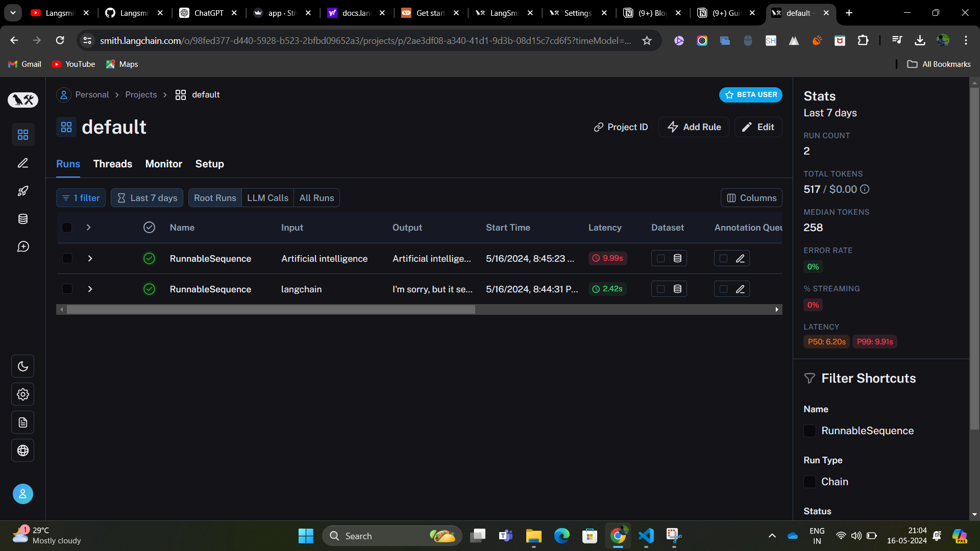Switch to the Threads tab
This screenshot has width=980, height=551.
coord(113,164)
